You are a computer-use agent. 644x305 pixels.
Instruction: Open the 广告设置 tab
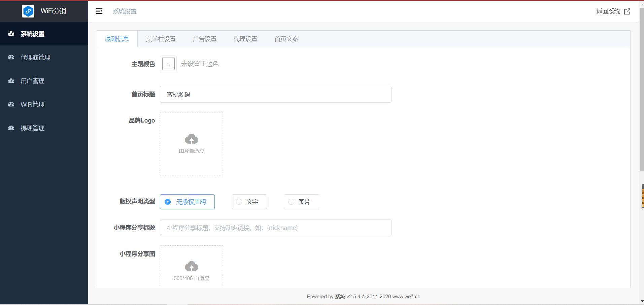[x=204, y=39]
